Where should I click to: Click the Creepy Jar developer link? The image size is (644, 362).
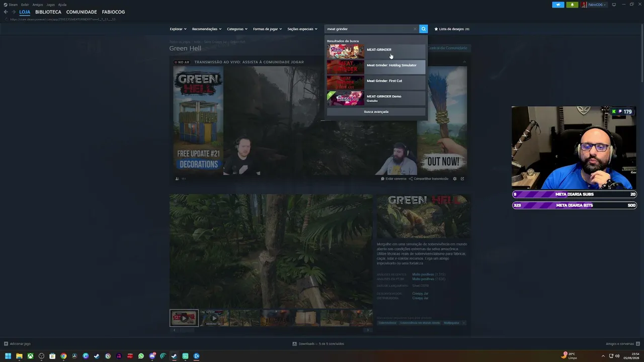[420, 293]
